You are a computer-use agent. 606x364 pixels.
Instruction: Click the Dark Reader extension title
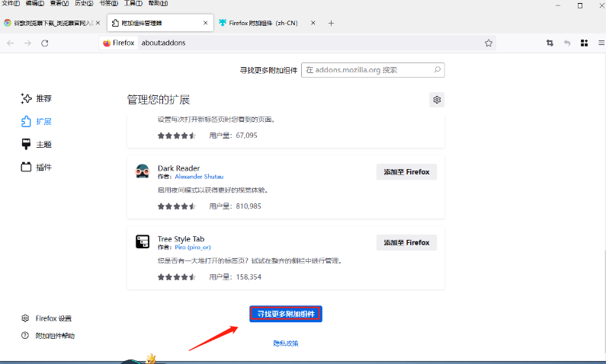pos(178,168)
